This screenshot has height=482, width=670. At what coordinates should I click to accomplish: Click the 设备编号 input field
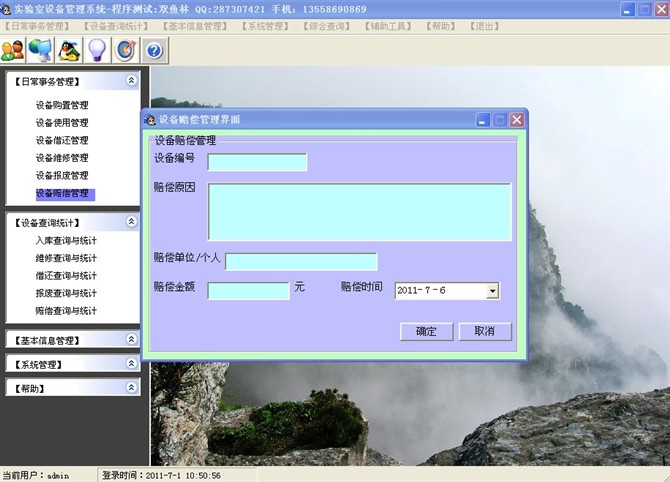point(257,162)
